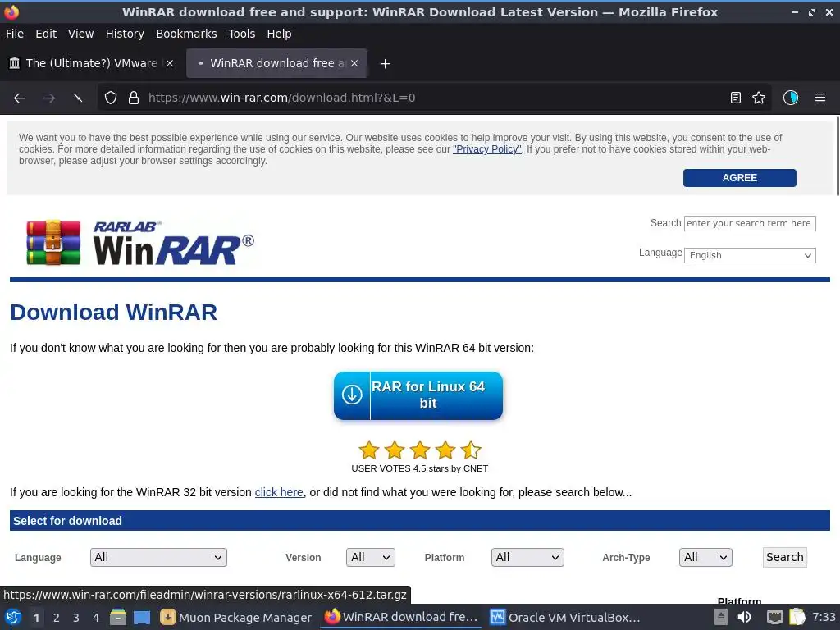Switch to workspace 3
This screenshot has width=840, height=630.
point(76,618)
